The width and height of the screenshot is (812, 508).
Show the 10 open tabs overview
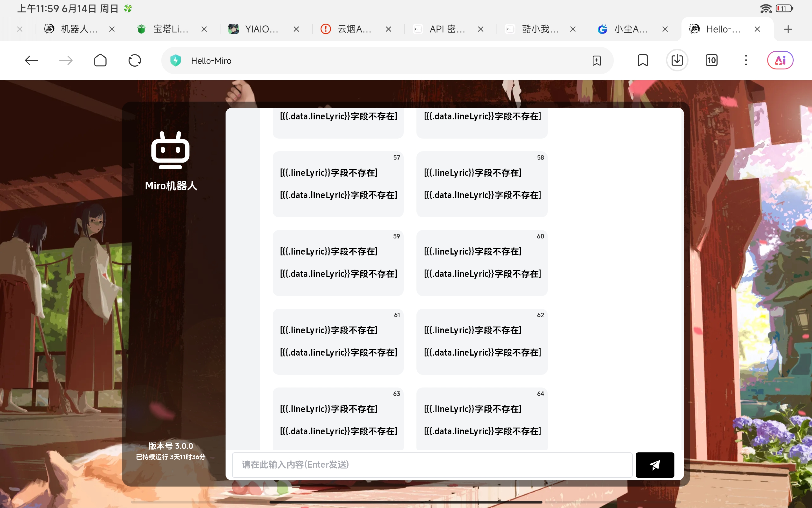tap(711, 60)
